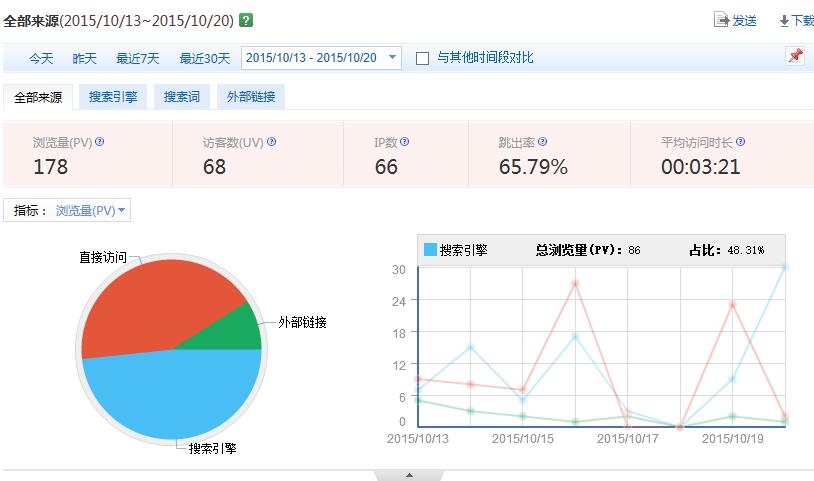Open the date range dropdown
The image size is (814, 481).
pyautogui.click(x=392, y=58)
